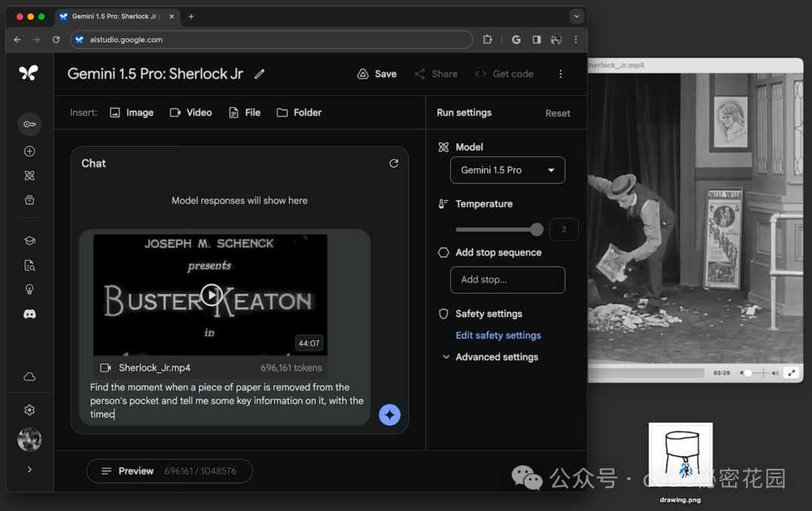Click the lightbulb prompt gallery icon
The height and width of the screenshot is (511, 812).
[x=29, y=289]
